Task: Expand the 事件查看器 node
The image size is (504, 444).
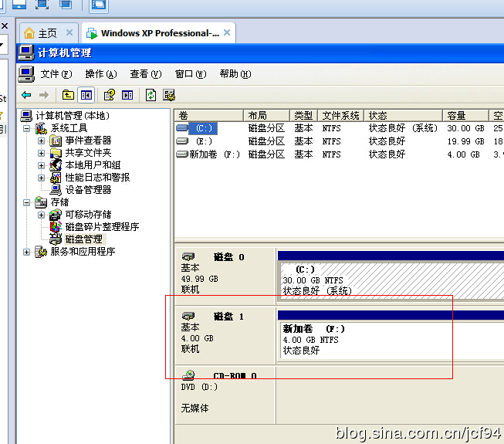Action: tap(41, 141)
